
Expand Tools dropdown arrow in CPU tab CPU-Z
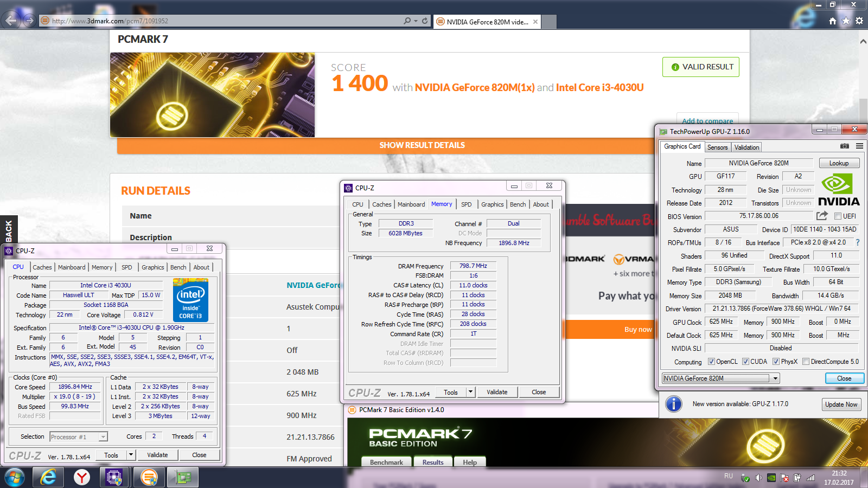tap(131, 455)
